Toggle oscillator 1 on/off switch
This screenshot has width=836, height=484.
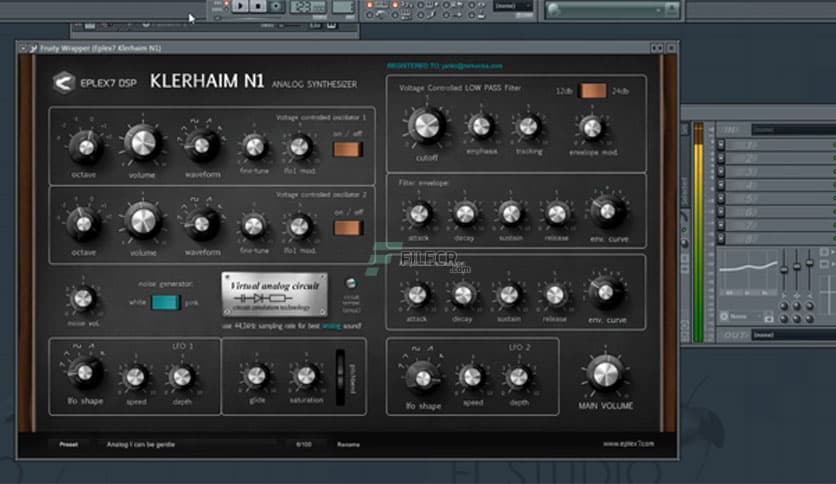tap(348, 149)
